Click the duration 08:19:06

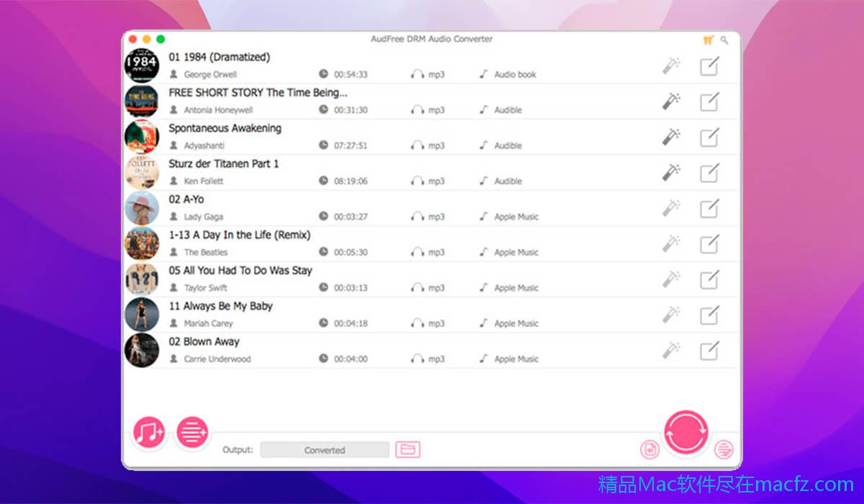pos(351,181)
